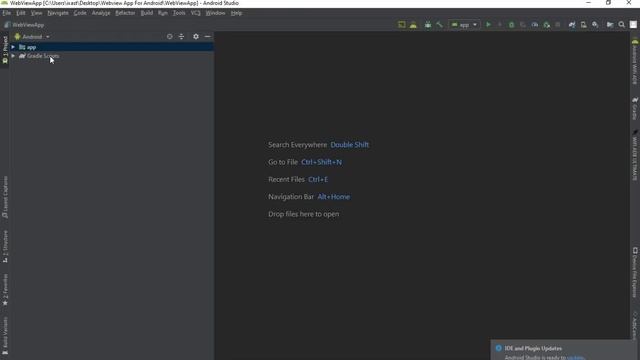The height and width of the screenshot is (360, 640).
Task: Open the Navigate menu
Action: point(58,13)
